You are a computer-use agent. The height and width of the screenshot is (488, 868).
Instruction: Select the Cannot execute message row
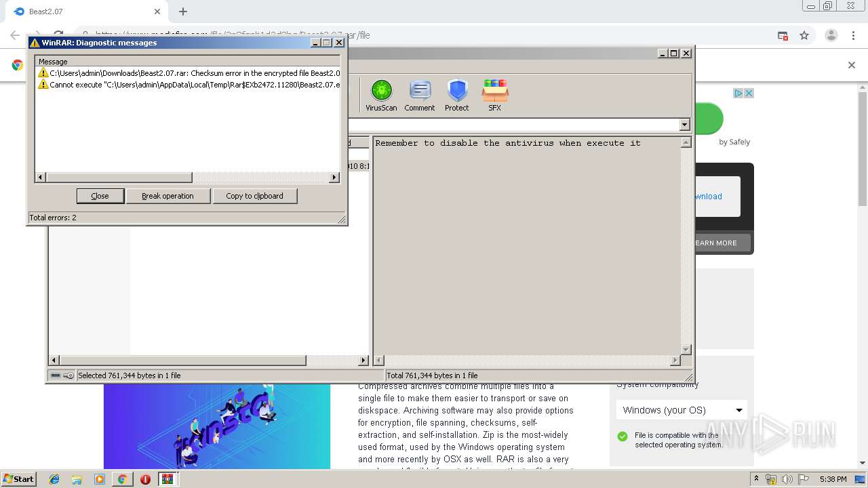[188, 85]
